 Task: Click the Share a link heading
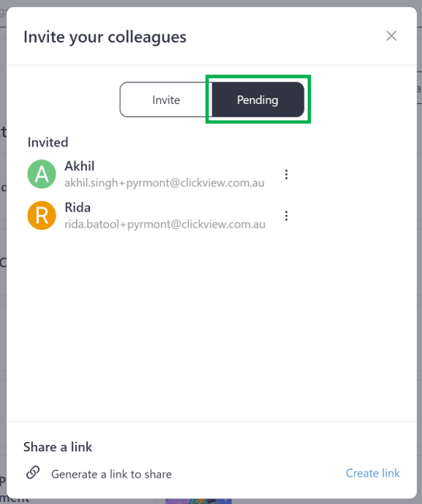click(x=58, y=447)
